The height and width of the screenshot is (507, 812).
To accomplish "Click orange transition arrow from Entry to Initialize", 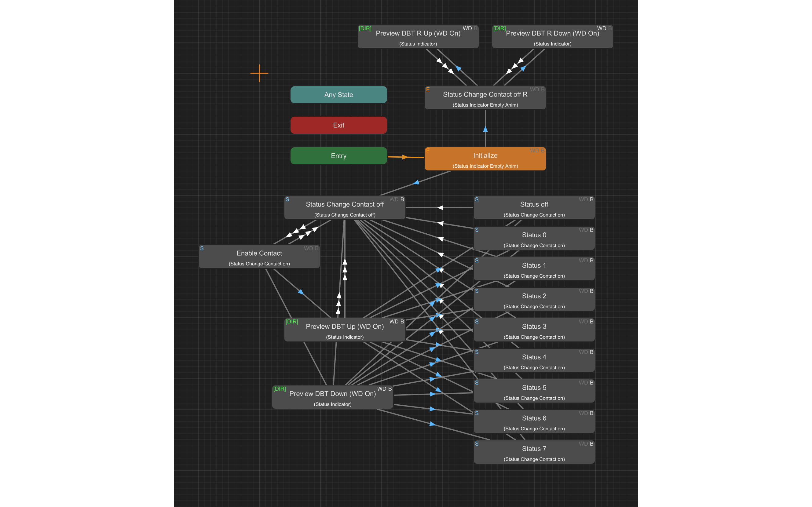I will click(x=405, y=157).
